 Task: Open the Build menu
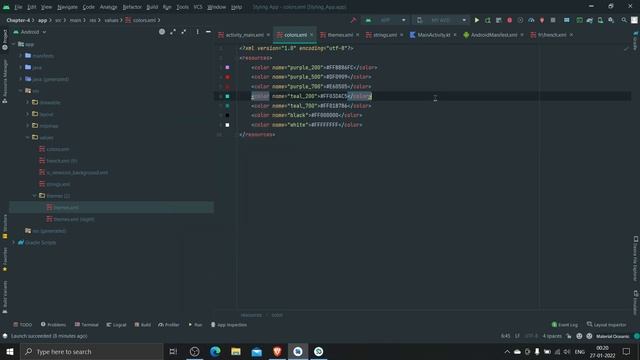[x=152, y=7]
